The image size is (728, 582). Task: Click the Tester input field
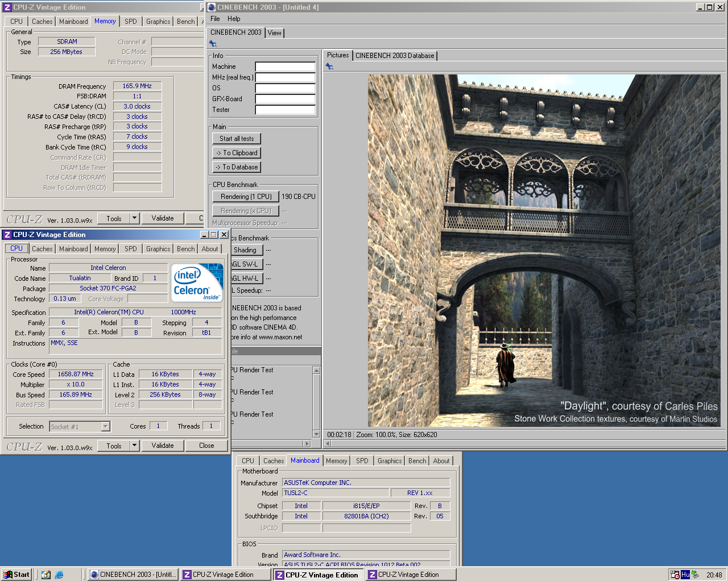pos(285,110)
